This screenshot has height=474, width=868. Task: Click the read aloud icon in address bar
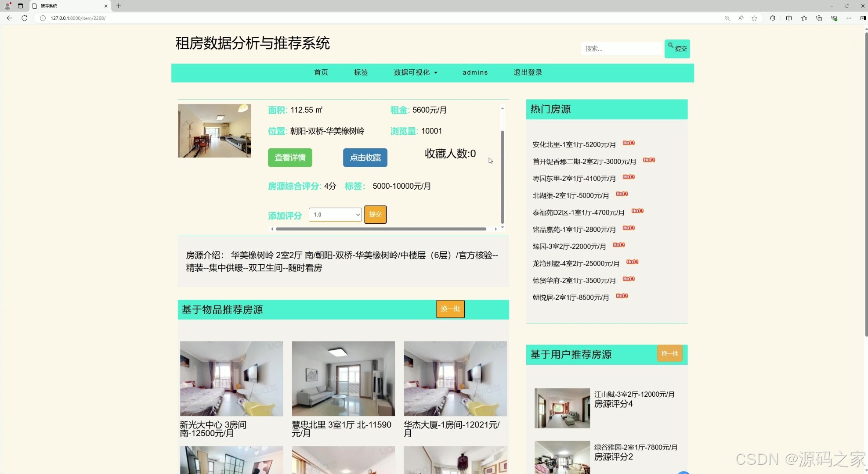pos(741,18)
